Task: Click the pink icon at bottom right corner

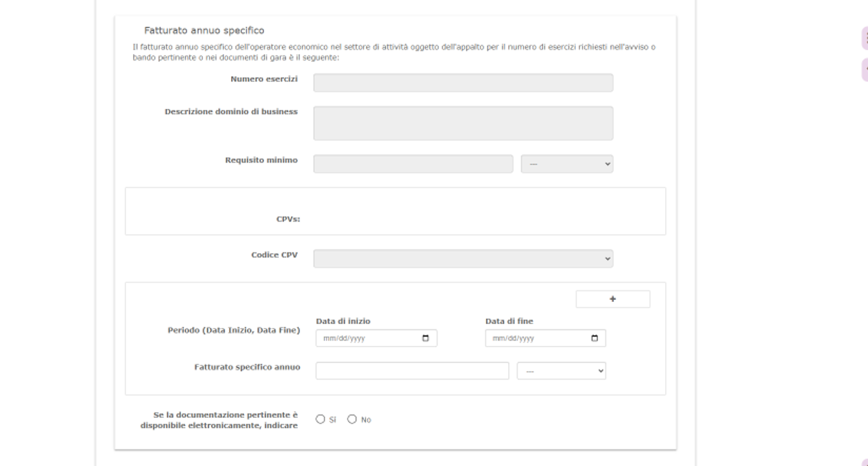Action: coord(865,463)
